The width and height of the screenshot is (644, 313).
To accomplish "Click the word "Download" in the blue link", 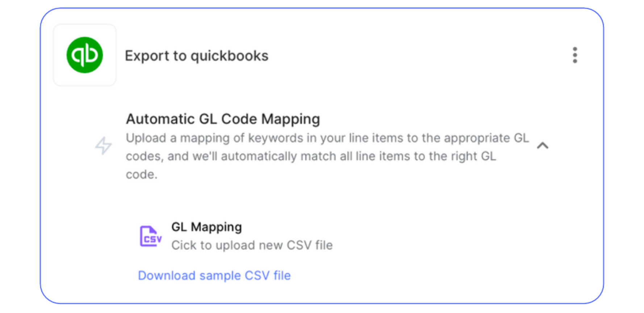I will [167, 276].
